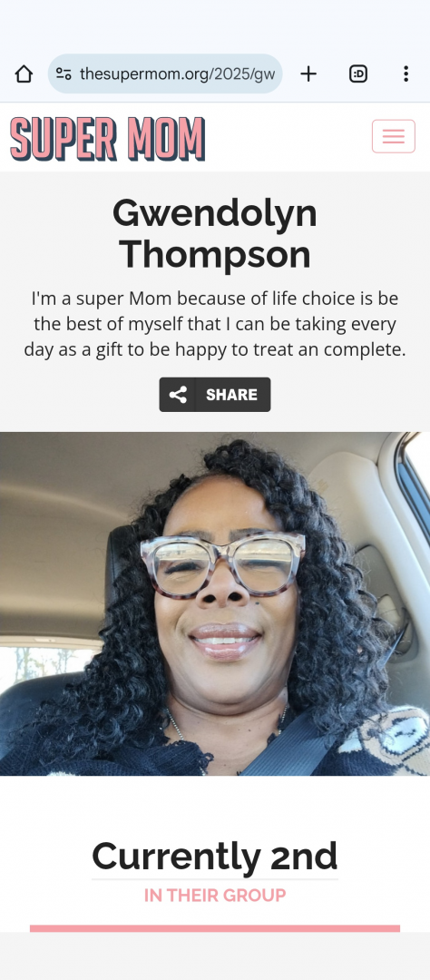Viewport: 430px width, 980px height.
Task: Click the share arrow icon
Action: click(x=178, y=395)
